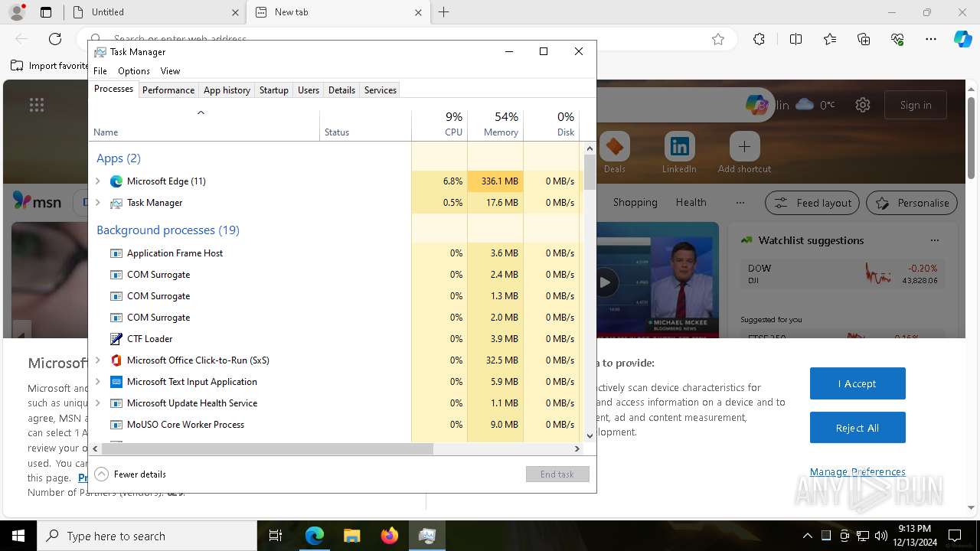Open Firefox from the taskbar
This screenshot has height=551, width=980.
tap(389, 536)
